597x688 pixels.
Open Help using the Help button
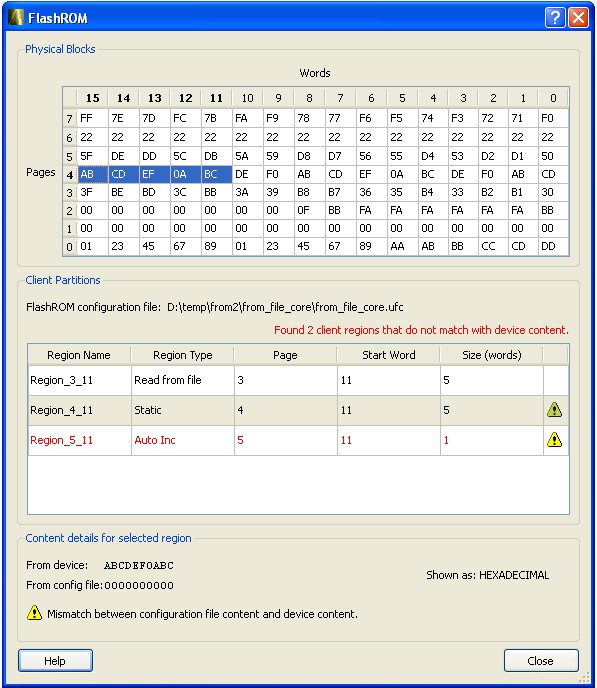[x=55, y=660]
